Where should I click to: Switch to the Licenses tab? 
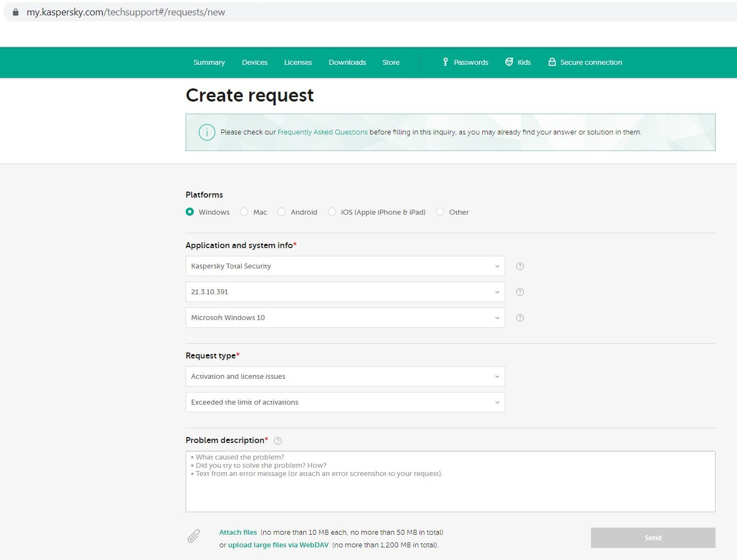point(298,63)
